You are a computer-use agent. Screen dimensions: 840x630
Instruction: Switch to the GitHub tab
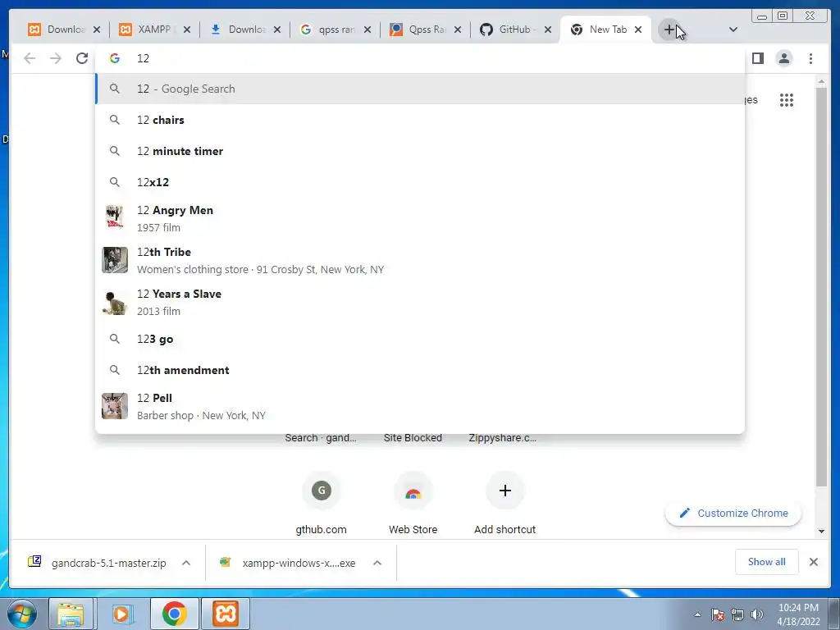pyautogui.click(x=508, y=30)
